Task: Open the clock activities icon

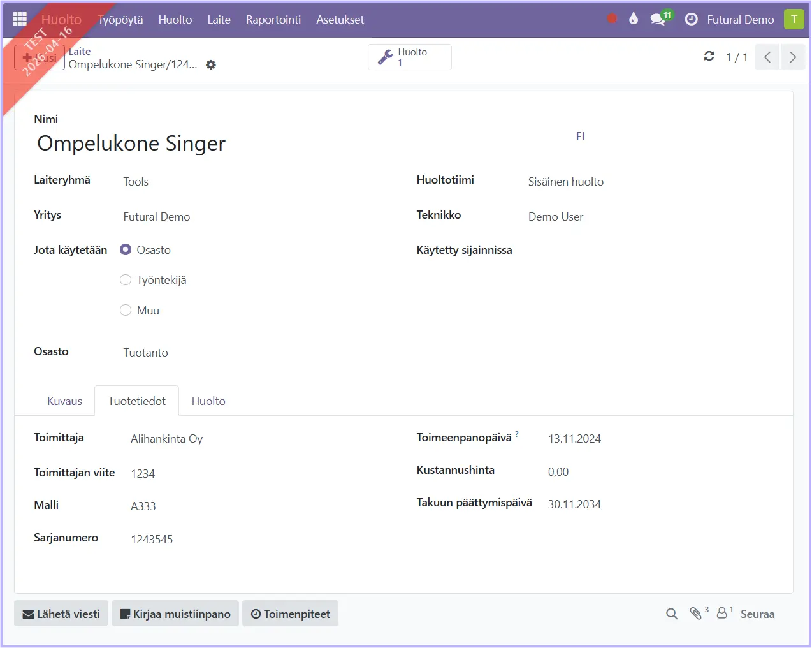Action: pos(691,19)
